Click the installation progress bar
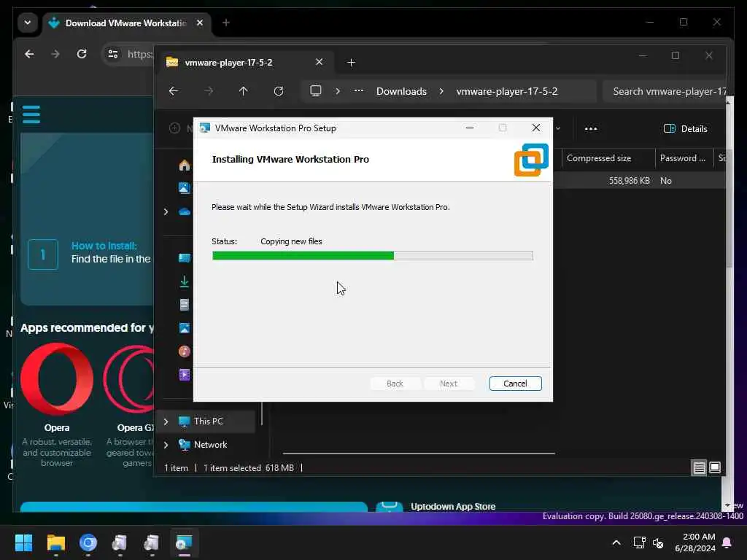Screen dimensions: 747x560 click(x=373, y=256)
